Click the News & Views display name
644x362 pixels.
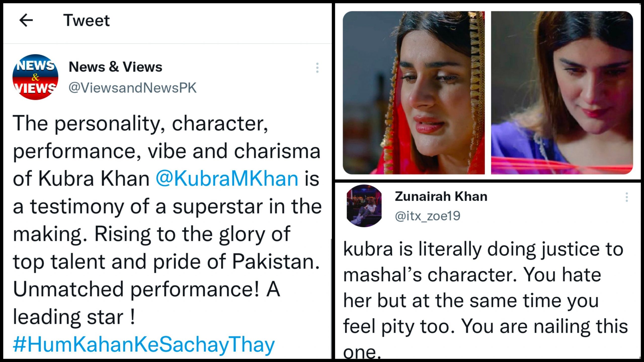115,67
